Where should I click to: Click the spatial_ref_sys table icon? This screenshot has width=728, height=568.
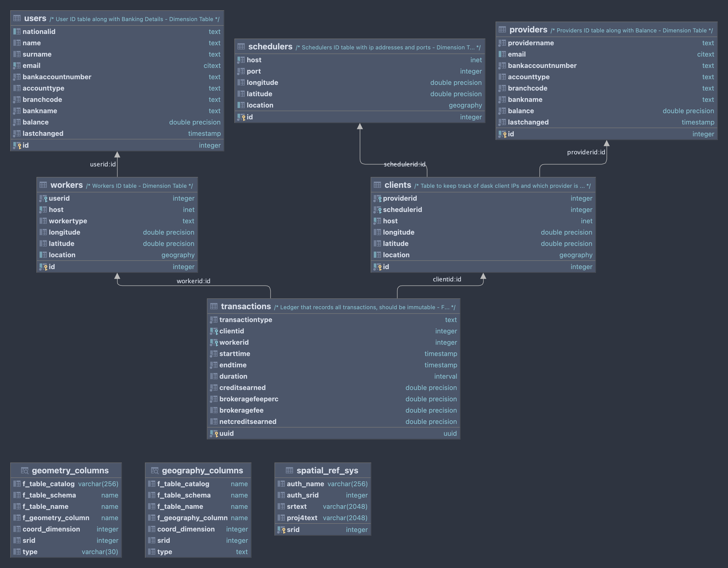tap(289, 471)
